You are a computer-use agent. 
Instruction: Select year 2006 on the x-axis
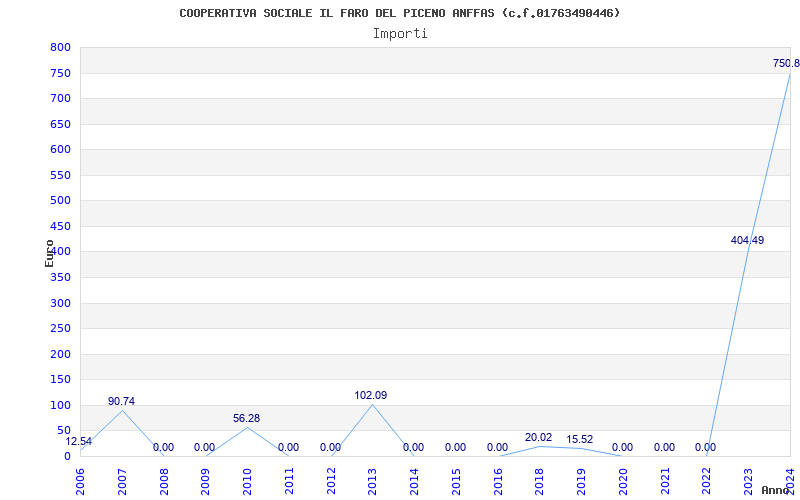pyautogui.click(x=80, y=482)
